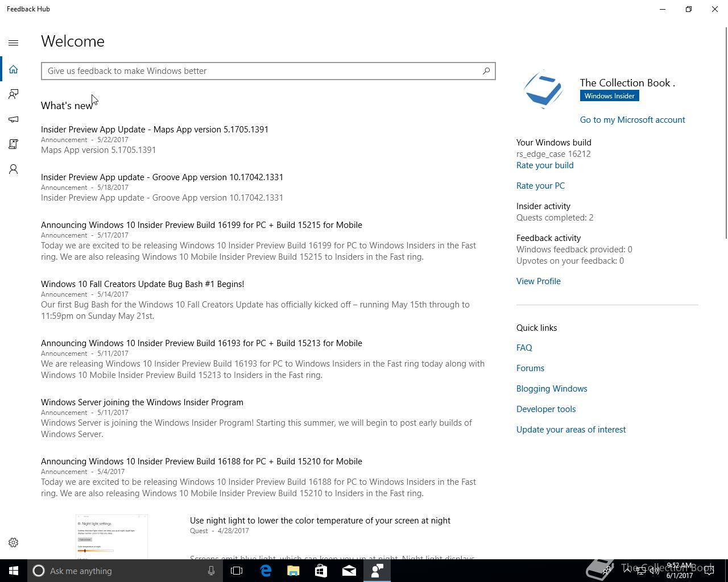The image size is (728, 582).
Task: Click 'Upvotes on your feedback: 0' text
Action: 570,261
